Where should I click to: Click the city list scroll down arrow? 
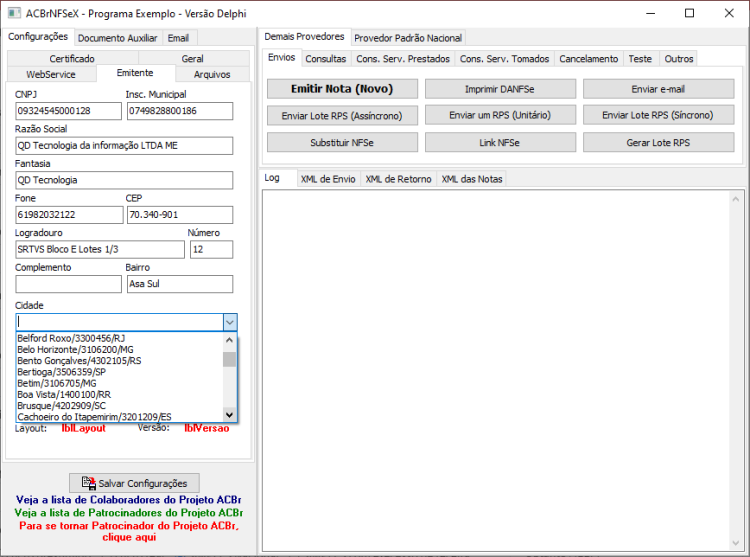click(230, 415)
